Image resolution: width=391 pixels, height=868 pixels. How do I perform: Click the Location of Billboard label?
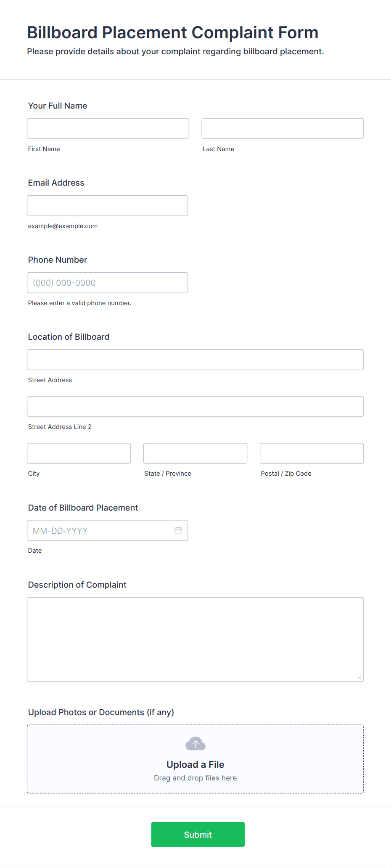69,337
